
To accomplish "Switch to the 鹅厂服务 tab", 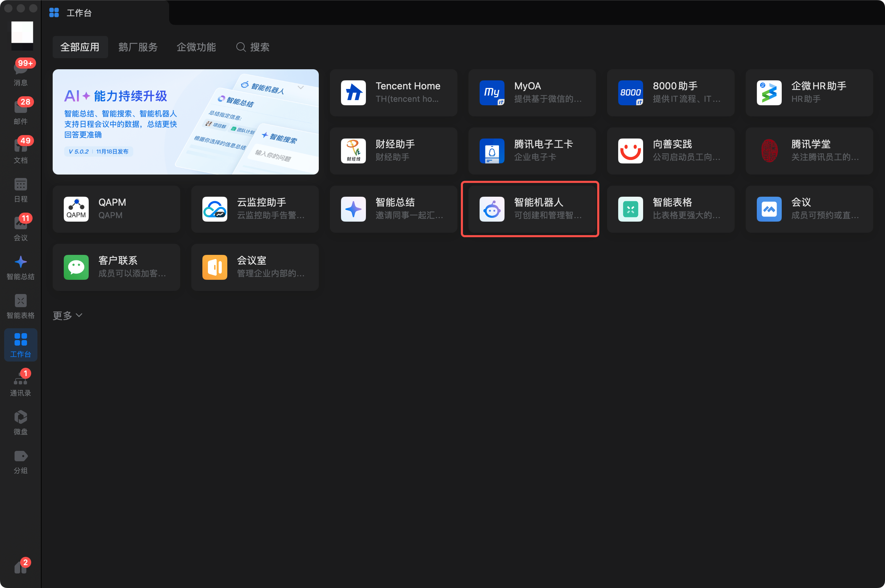I will pos(138,47).
